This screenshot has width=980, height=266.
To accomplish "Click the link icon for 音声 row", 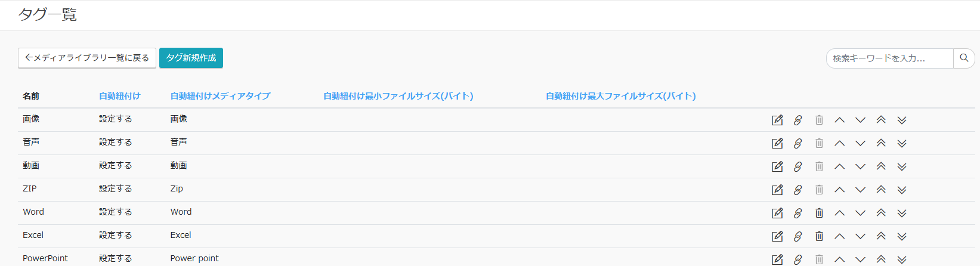I will [x=797, y=143].
